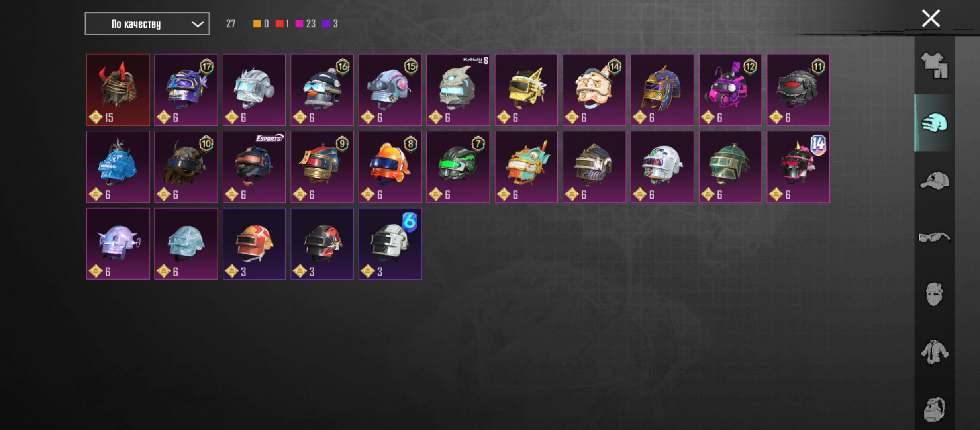Screen dimensions: 980x430
Task: Expand the 'По качеству' sorting dropdown
Action: click(147, 23)
